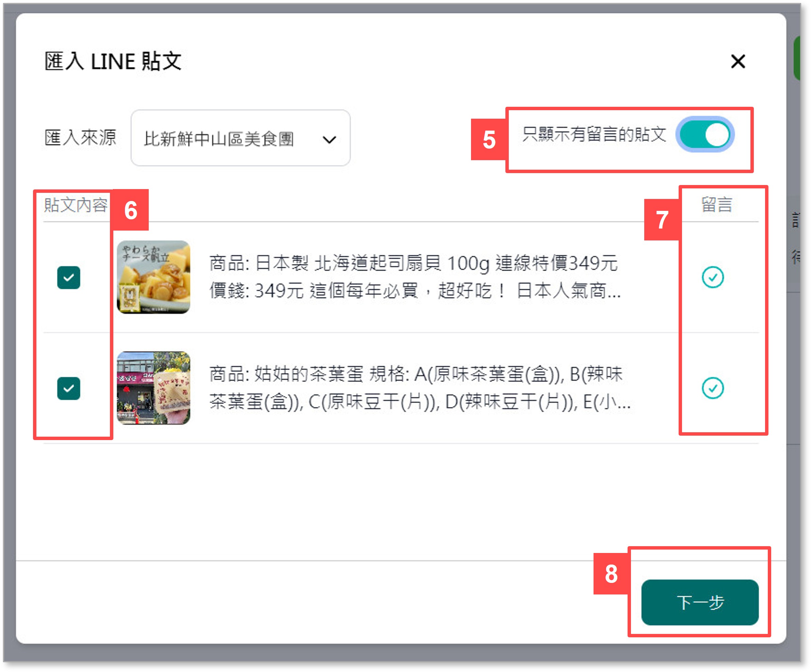Uncheck the 北海道起司扇貝 post checkbox
The height and width of the screenshot is (672, 811).
pyautogui.click(x=69, y=277)
